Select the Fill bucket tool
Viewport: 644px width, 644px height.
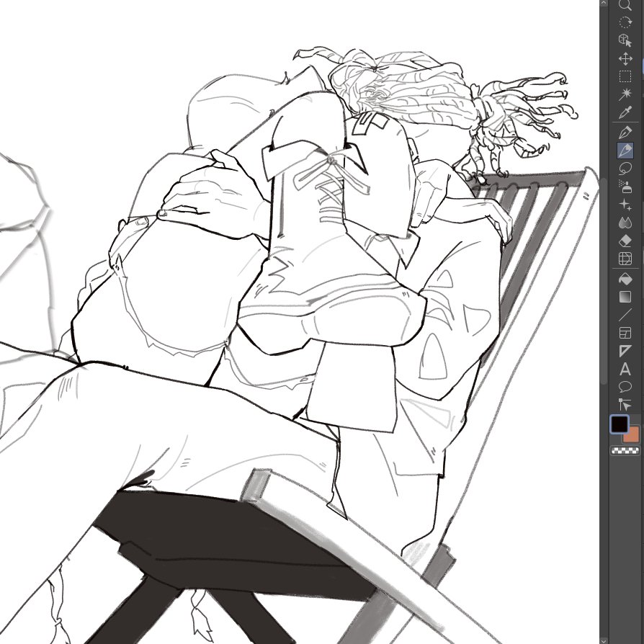coord(625,279)
